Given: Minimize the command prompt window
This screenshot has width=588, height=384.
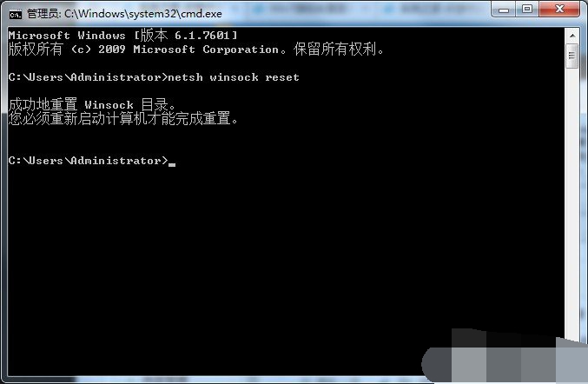Looking at the screenshot, I should 504,9.
